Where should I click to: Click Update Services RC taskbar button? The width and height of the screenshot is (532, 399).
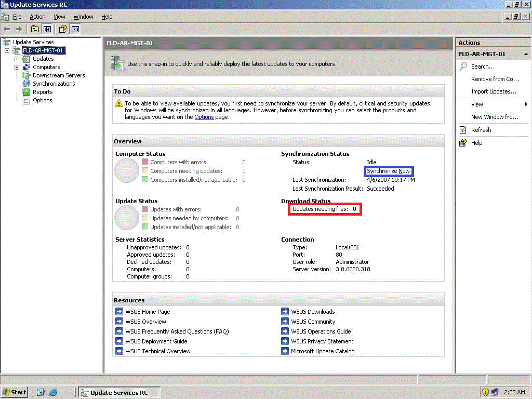pyautogui.click(x=119, y=393)
